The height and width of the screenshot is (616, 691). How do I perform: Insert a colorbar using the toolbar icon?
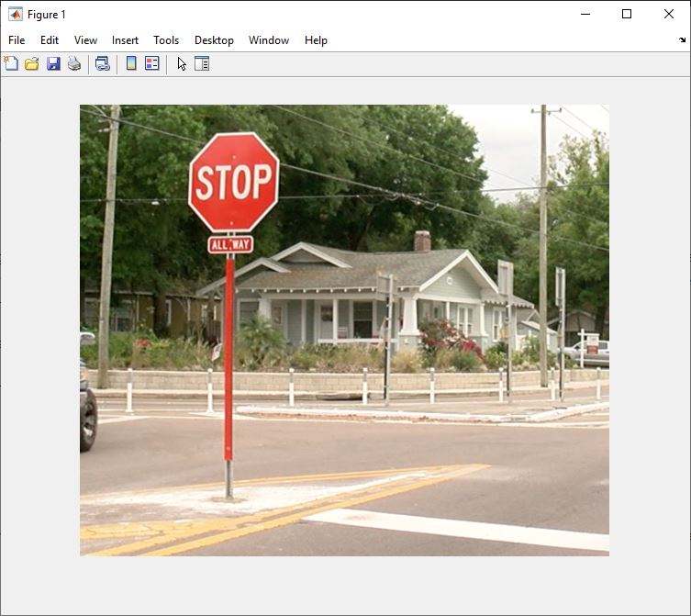[x=131, y=63]
